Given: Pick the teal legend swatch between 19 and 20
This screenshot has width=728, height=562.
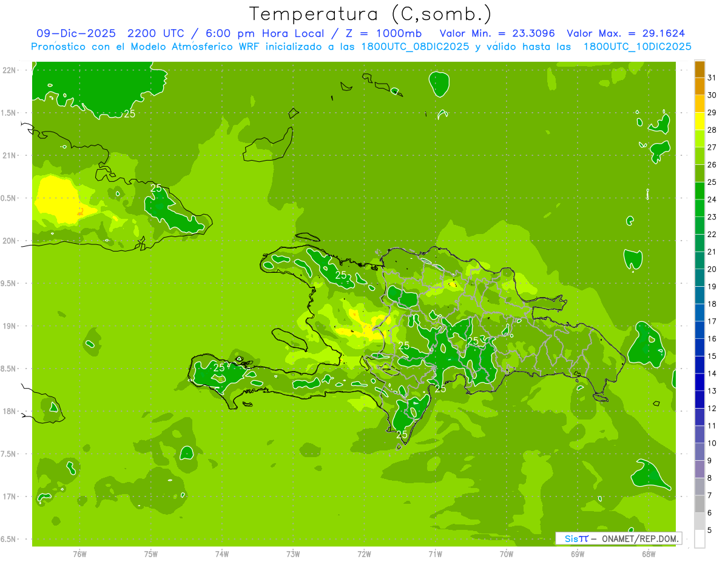Looking at the screenshot, I should (699, 278).
